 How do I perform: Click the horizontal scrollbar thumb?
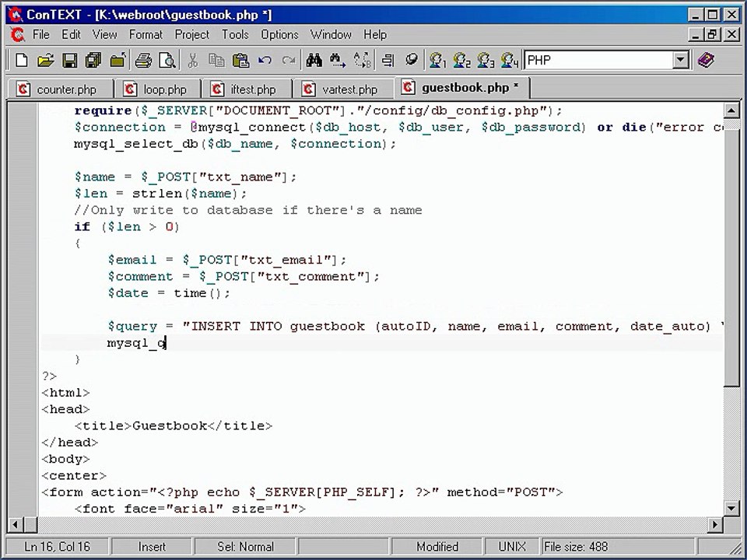tap(30, 525)
